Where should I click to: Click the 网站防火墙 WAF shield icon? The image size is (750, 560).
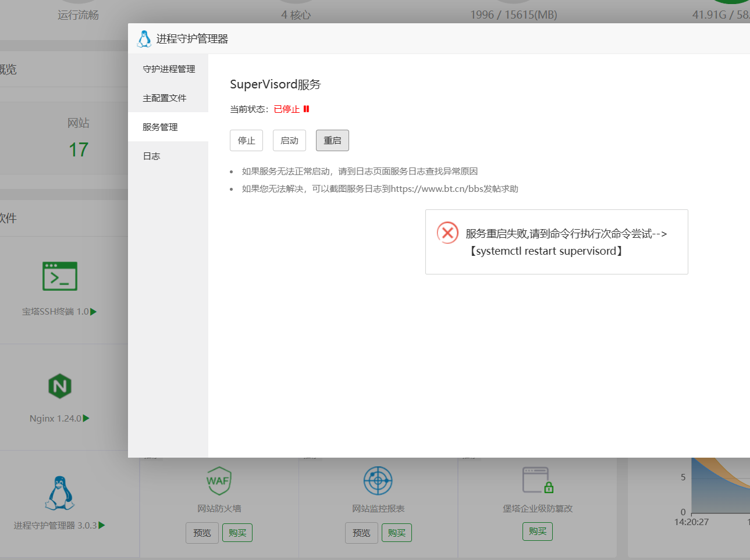coord(219,480)
